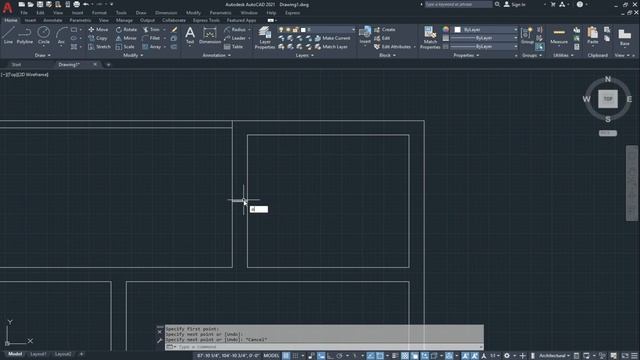Image resolution: width=640 pixels, height=360 pixels.
Task: Click the Stretch tool
Action: coord(99,47)
